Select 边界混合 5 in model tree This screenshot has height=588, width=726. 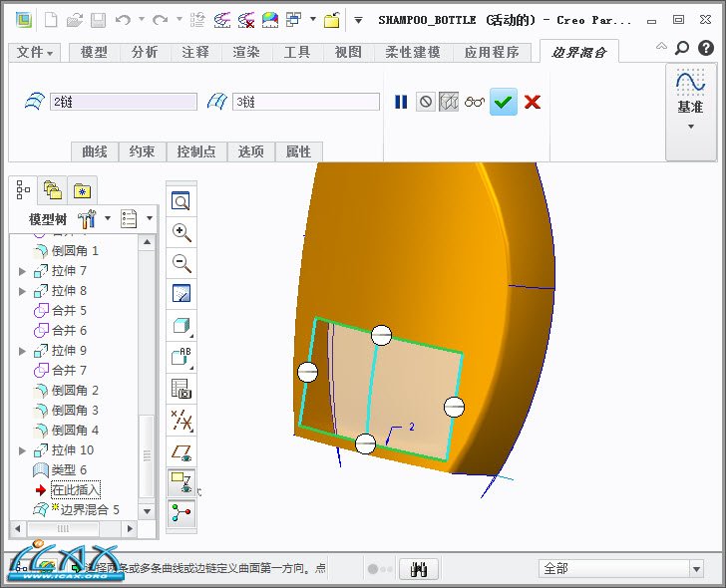click(x=89, y=509)
